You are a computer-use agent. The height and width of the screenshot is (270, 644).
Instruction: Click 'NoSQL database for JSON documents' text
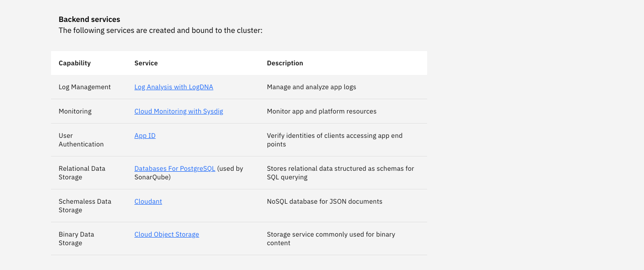click(x=325, y=201)
